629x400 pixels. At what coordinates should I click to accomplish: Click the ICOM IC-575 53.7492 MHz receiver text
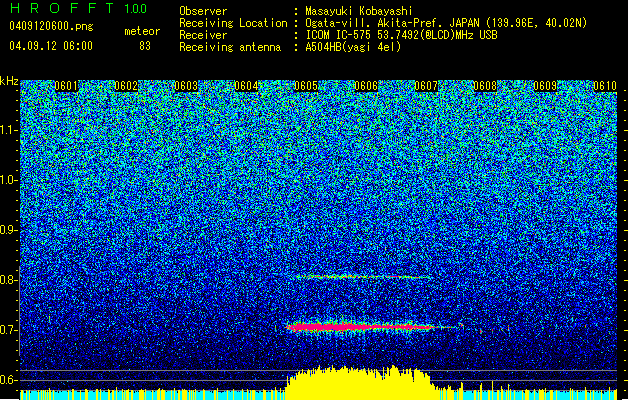[x=401, y=35]
